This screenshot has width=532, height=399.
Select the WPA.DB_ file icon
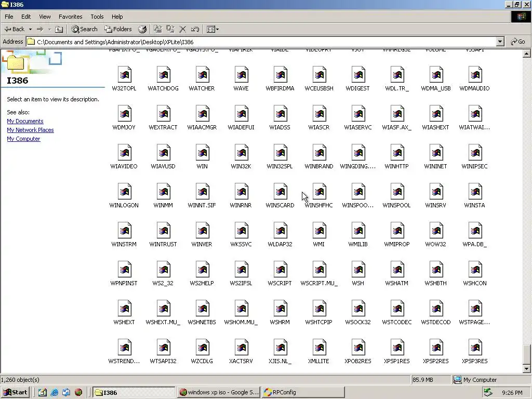[475, 230]
